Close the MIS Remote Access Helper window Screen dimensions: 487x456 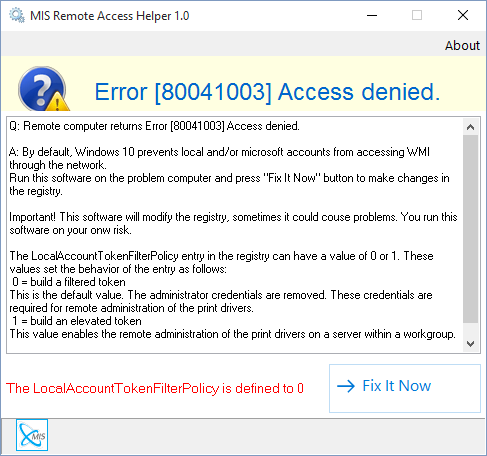tap(463, 15)
